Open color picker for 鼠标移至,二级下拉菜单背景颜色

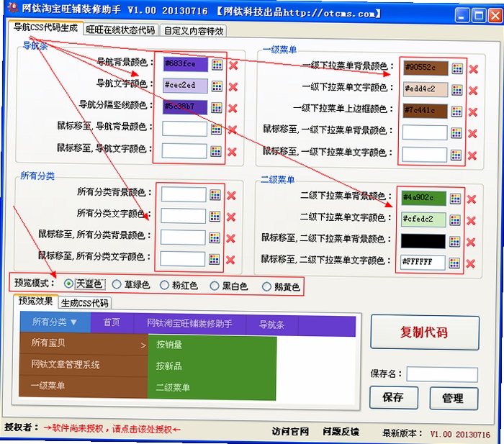[454, 242]
